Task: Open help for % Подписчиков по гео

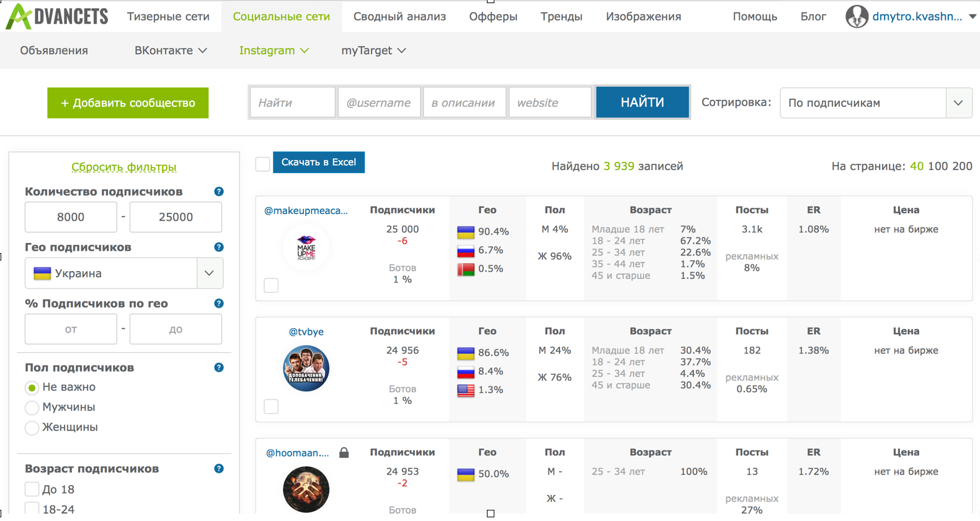Action: 219,303
